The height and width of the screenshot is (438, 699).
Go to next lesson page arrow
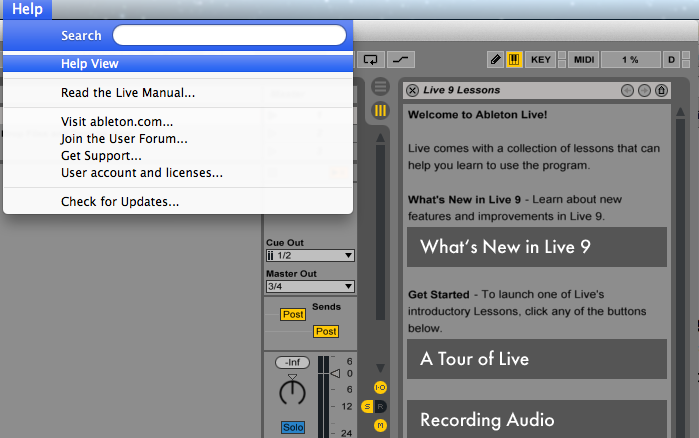pyautogui.click(x=644, y=91)
